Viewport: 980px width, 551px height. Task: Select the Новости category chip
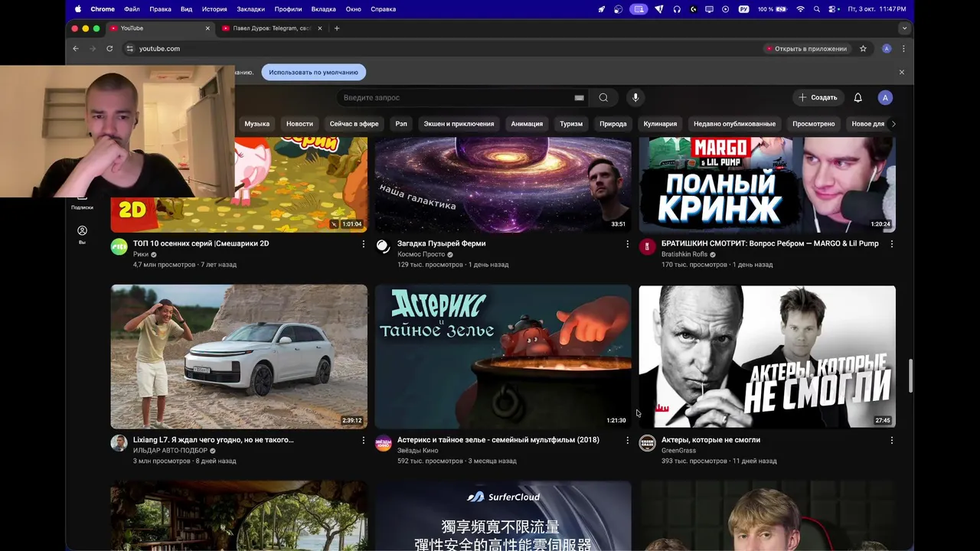(299, 123)
